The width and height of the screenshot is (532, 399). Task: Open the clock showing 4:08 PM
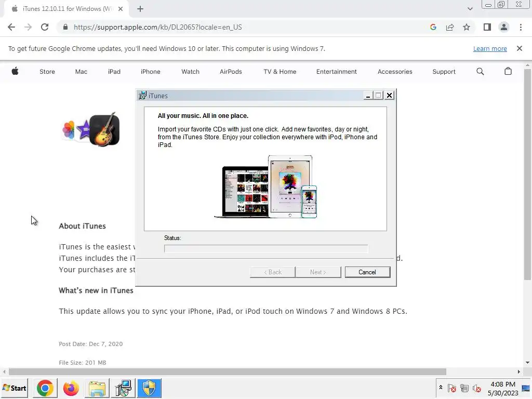(503, 388)
